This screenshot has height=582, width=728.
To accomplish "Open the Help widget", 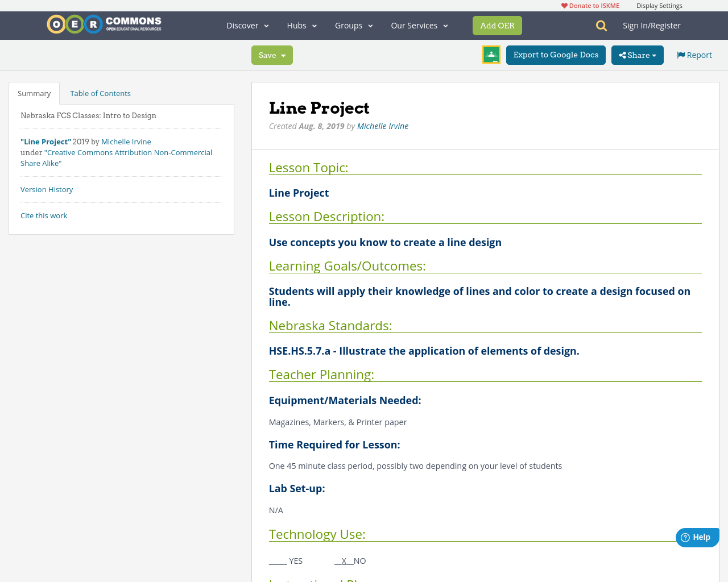I will click(697, 537).
